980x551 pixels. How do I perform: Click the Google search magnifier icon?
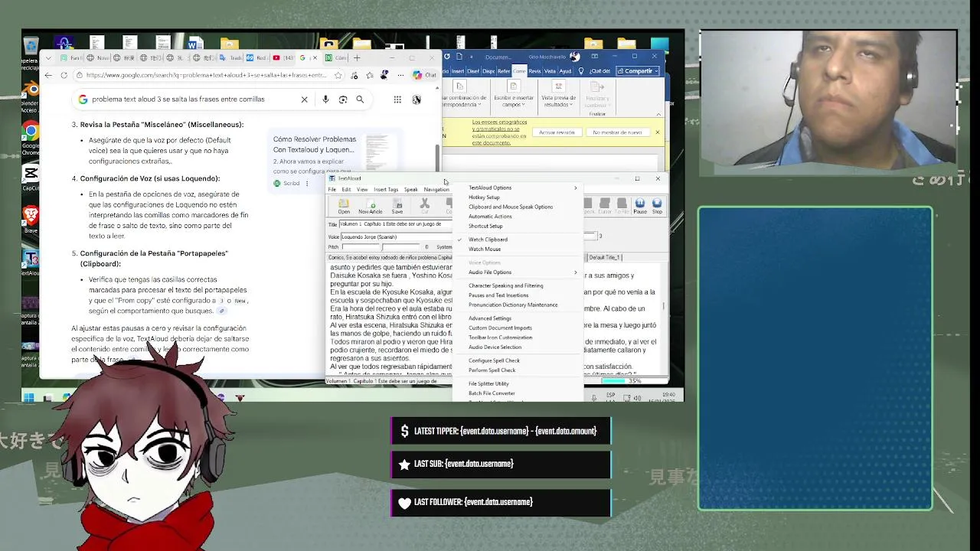coord(360,99)
